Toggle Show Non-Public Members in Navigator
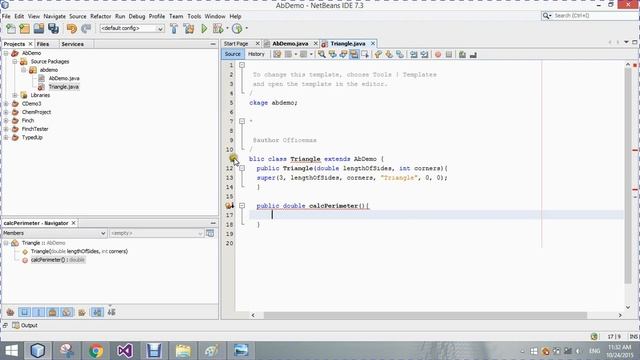 (x=53, y=312)
